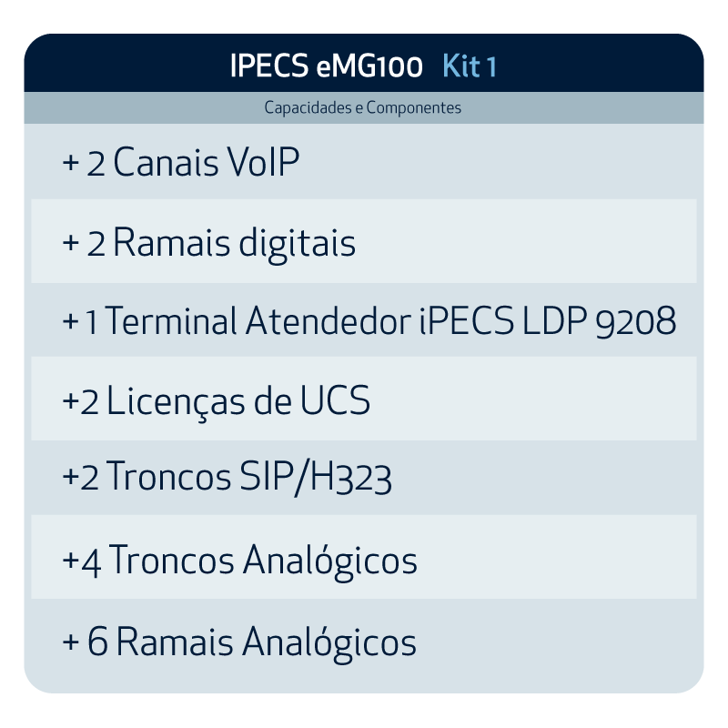Click the plus sign before Ramais digitais
Viewport: 728px width, 728px height.
[71, 245]
